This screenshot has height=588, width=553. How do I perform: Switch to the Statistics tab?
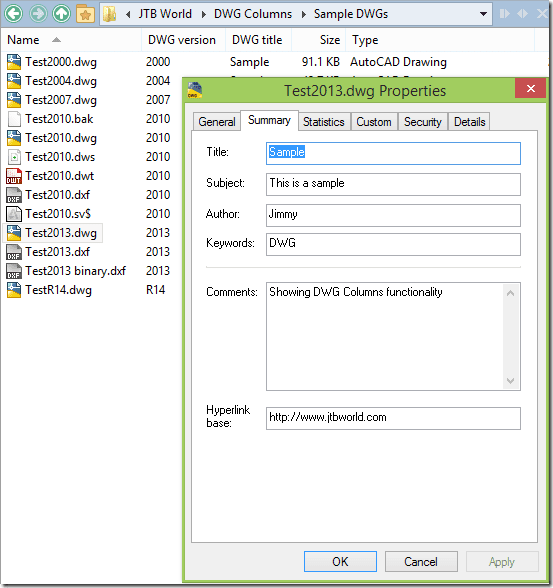[324, 122]
